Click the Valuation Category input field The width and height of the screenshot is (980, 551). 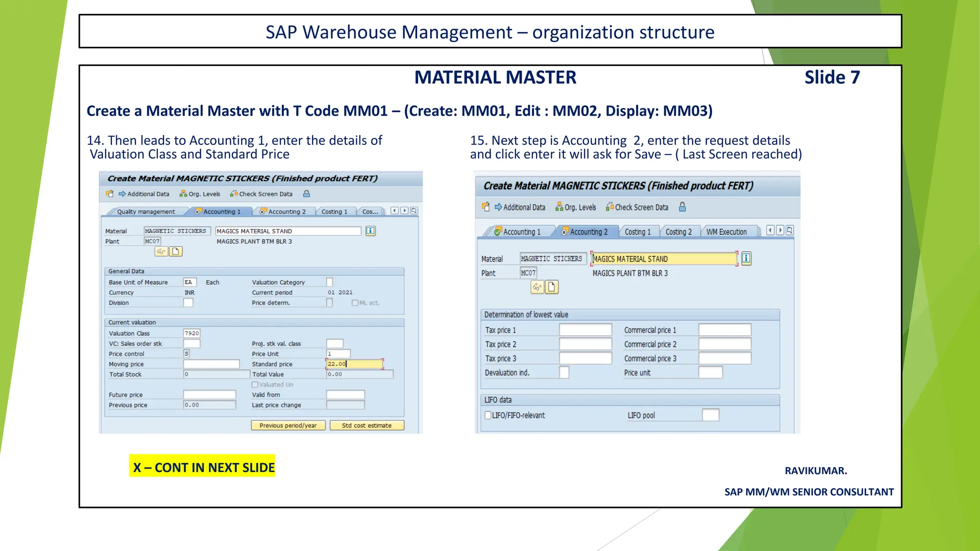coord(329,282)
